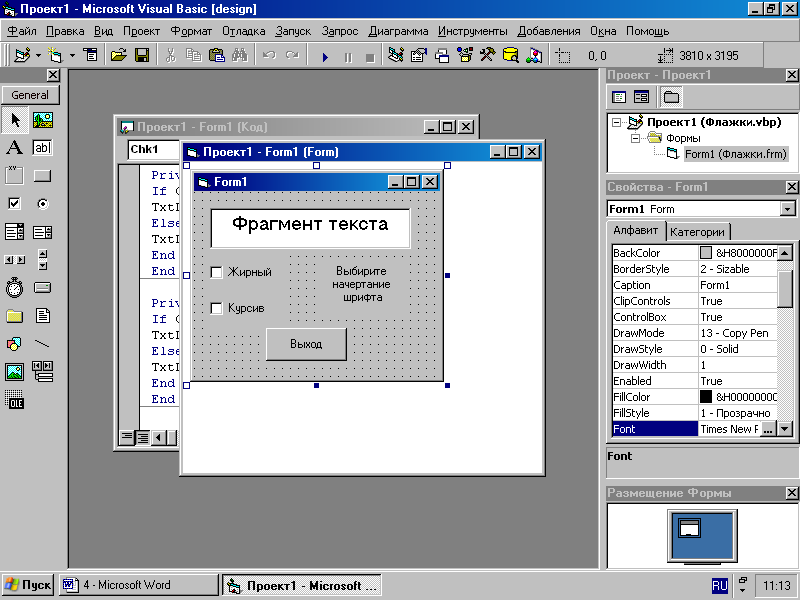Viewport: 800px width, 600px height.
Task: Click the Фрагмент текста text box
Action: [310, 228]
